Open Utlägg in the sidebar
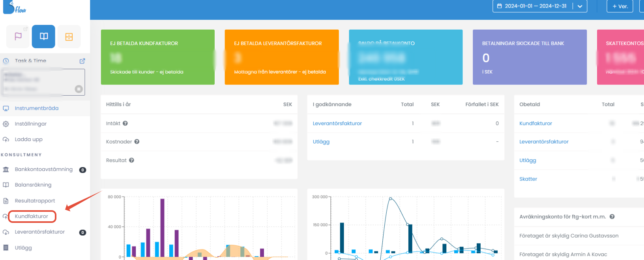Screen dimensions: 644x260 [23, 248]
